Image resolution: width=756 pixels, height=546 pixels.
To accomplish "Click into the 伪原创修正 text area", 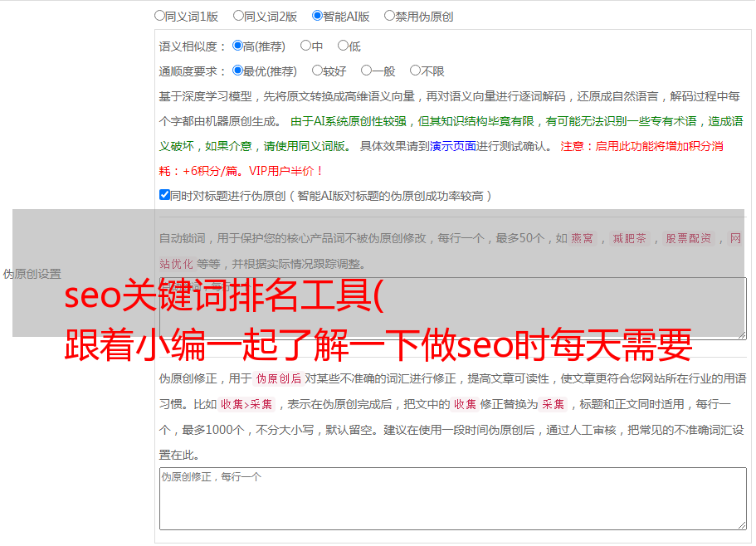I will pos(452,498).
